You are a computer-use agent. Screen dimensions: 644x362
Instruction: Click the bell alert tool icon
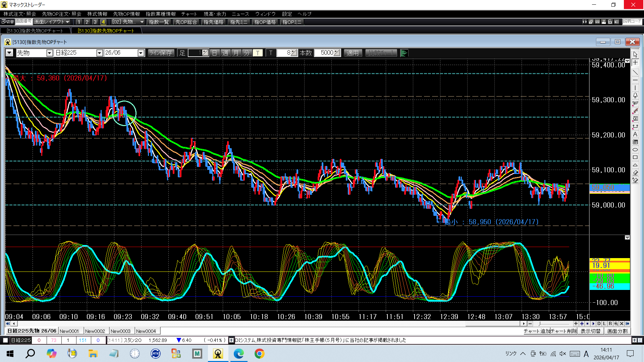point(635,96)
